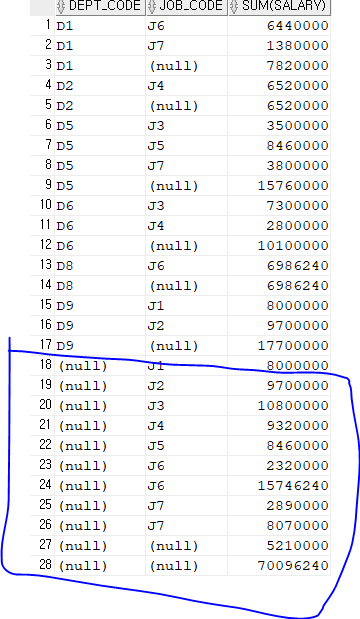Select salary cell 10100000
This screenshot has width=360, height=619.
[293, 246]
